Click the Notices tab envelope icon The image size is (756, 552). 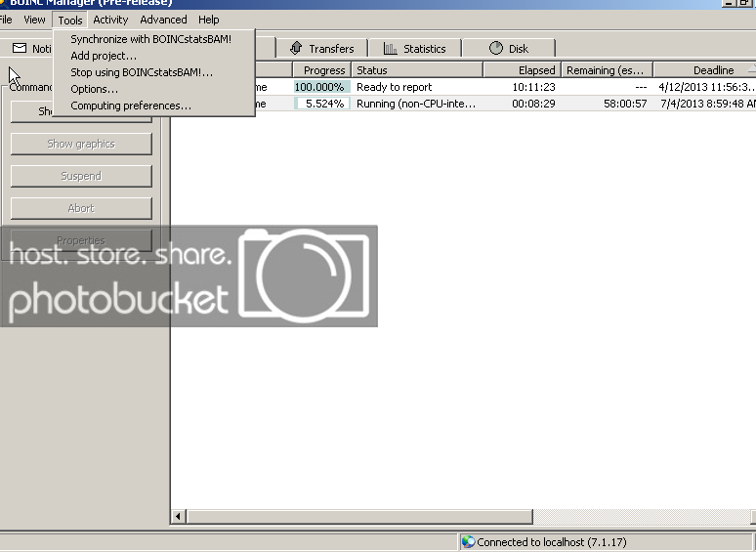click(19, 48)
